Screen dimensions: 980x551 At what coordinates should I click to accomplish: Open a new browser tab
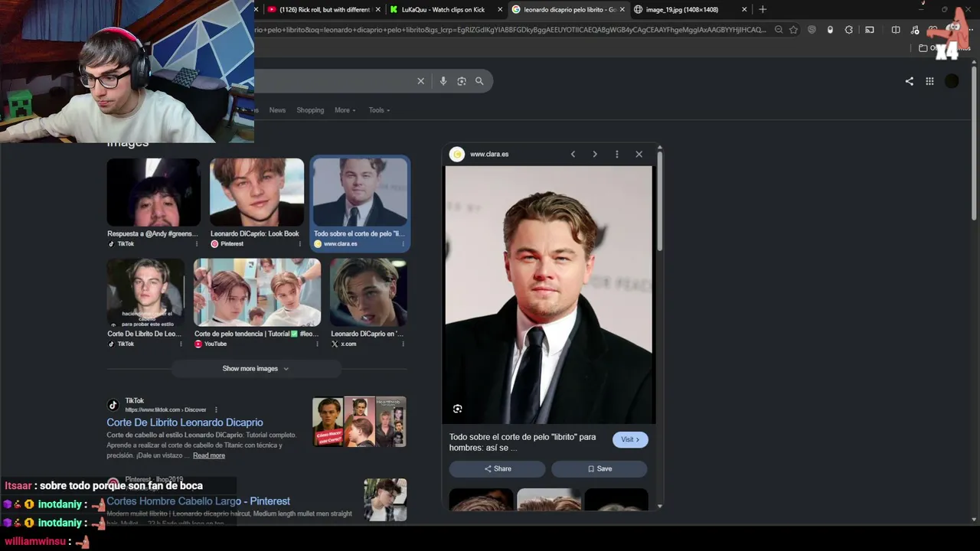click(x=763, y=9)
